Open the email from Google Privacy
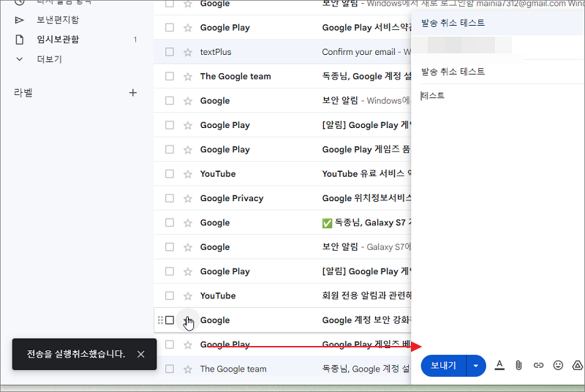The height and width of the screenshot is (392, 585). point(232,198)
